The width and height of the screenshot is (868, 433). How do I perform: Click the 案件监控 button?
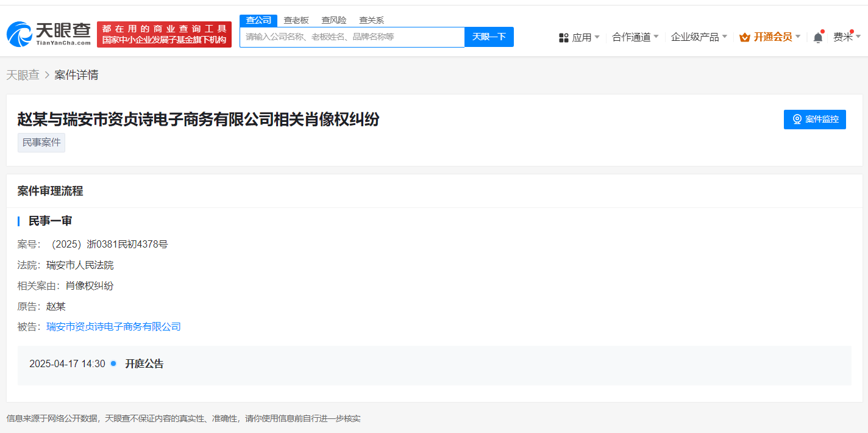(x=815, y=120)
